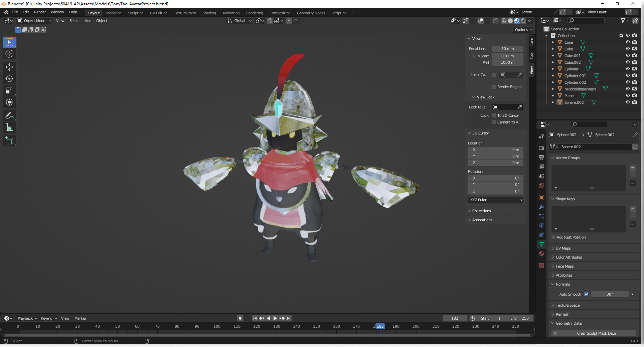
Task: Open the XYZ Euler rotation mode dropdown
Action: coord(496,200)
